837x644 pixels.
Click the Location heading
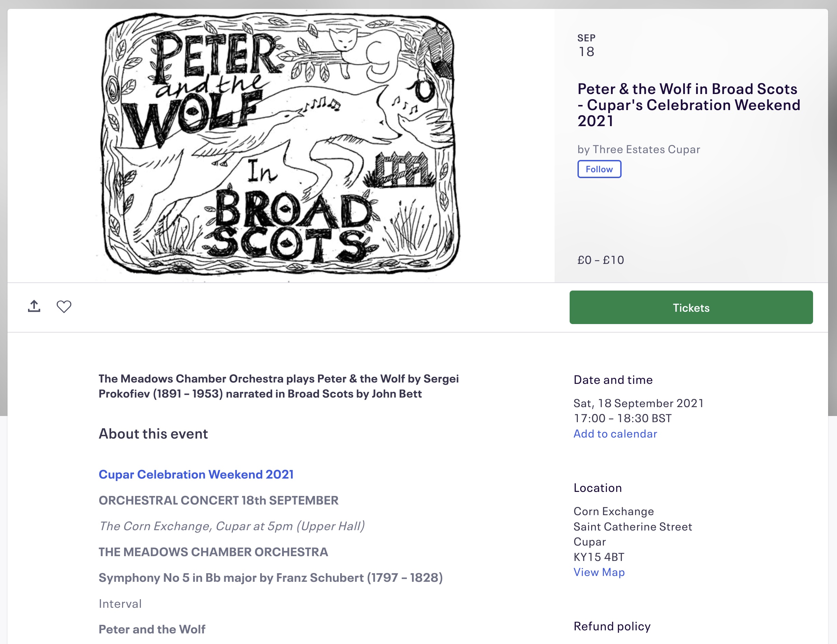coord(597,488)
